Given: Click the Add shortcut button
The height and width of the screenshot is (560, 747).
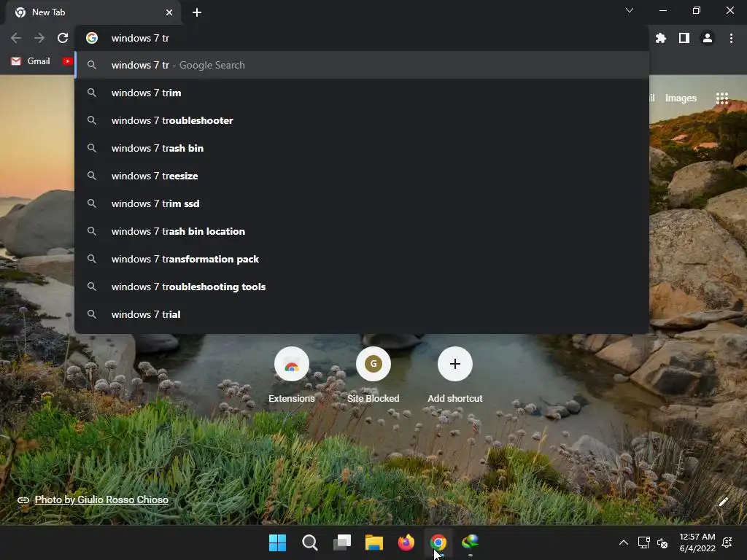Looking at the screenshot, I should (455, 376).
